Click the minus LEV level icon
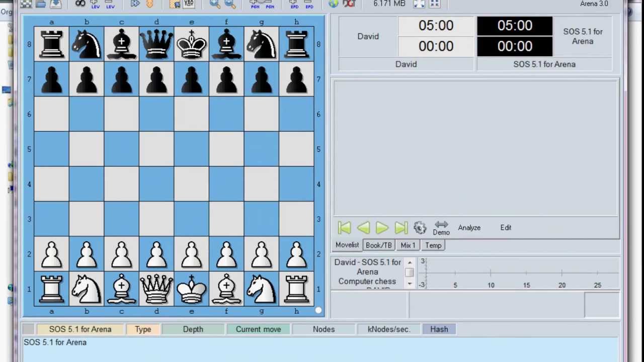 (x=110, y=4)
